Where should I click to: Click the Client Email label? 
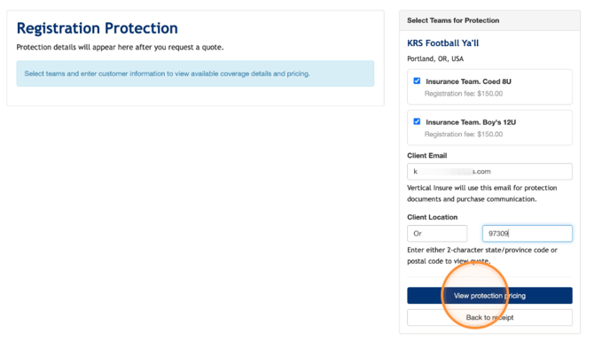pyautogui.click(x=427, y=156)
